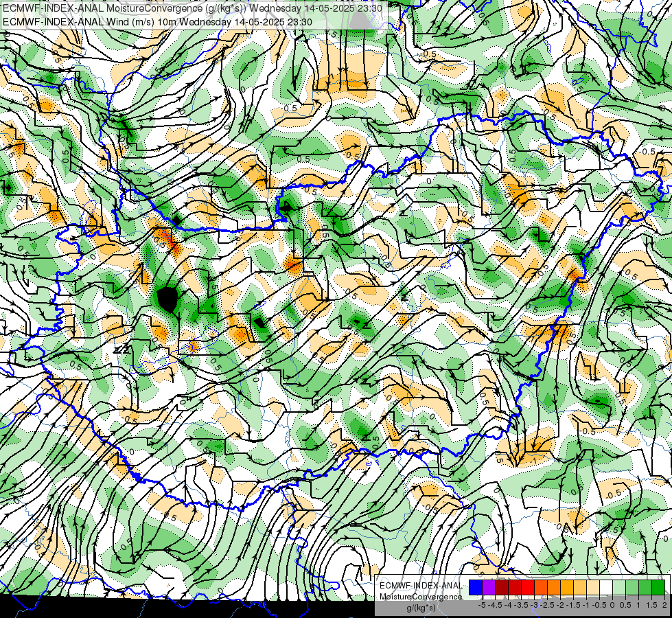Click the legend tick value '-3.5'
The width and height of the screenshot is (672, 618).
[521, 605]
